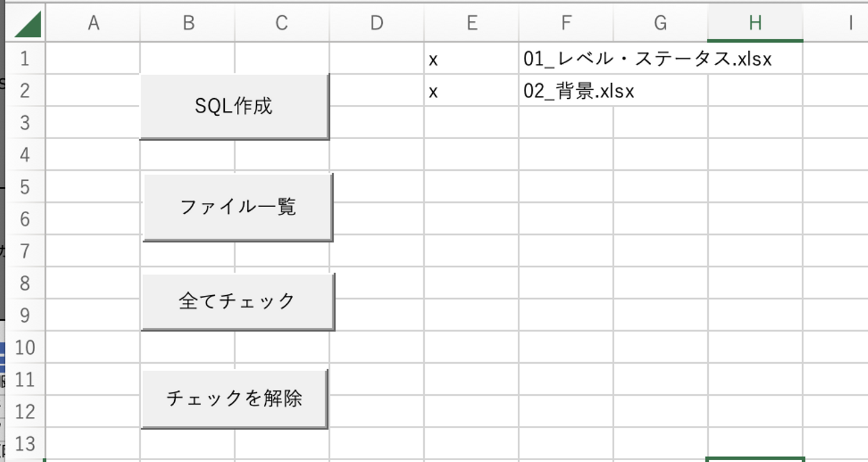The image size is (868, 462).
Task: Select cell with 01_レベル・ステータス.xlsx
Action: [566, 59]
